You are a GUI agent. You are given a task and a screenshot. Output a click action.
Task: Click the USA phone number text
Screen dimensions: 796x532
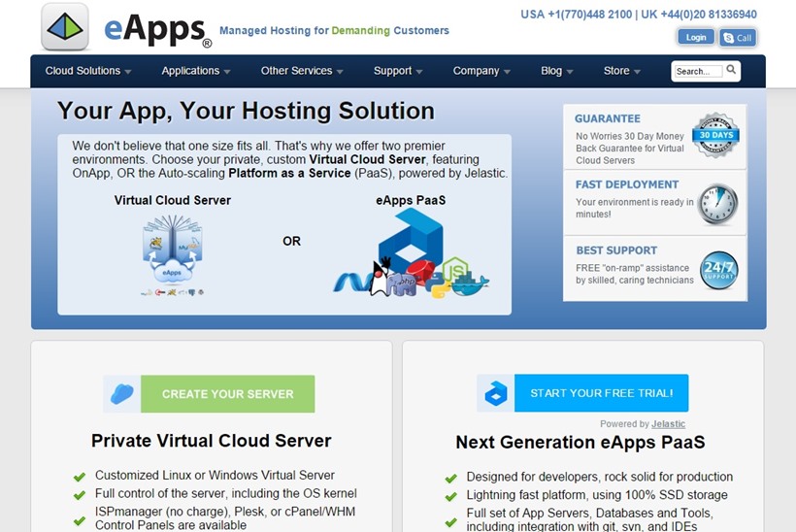tap(577, 15)
